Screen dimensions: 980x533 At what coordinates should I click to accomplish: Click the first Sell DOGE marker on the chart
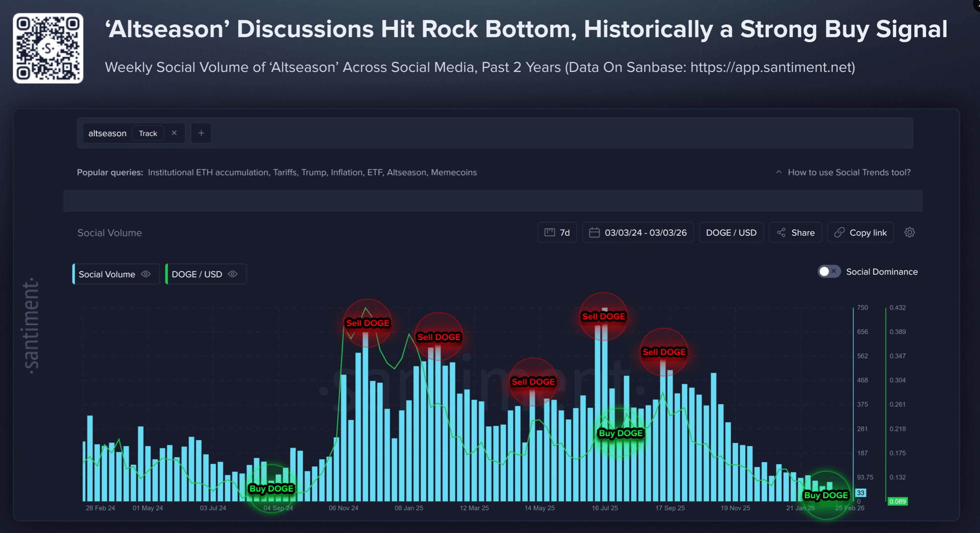tap(367, 323)
